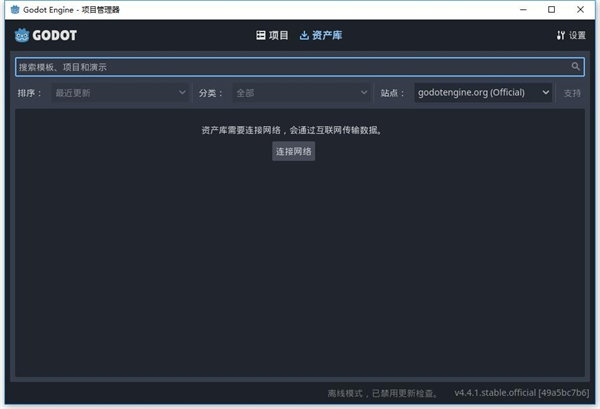Screen dimensions: 600x409
Task: Click the 排序 label
Action: click(x=30, y=93)
